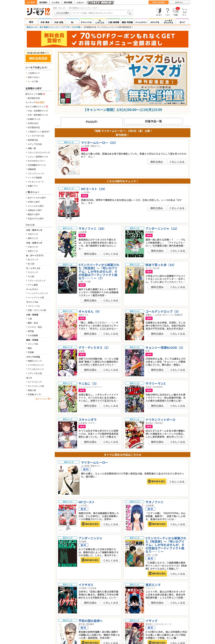Click 無料立読み for マイホームヒーロー(23)
The height and width of the screenshot is (644, 215).
tap(156, 162)
